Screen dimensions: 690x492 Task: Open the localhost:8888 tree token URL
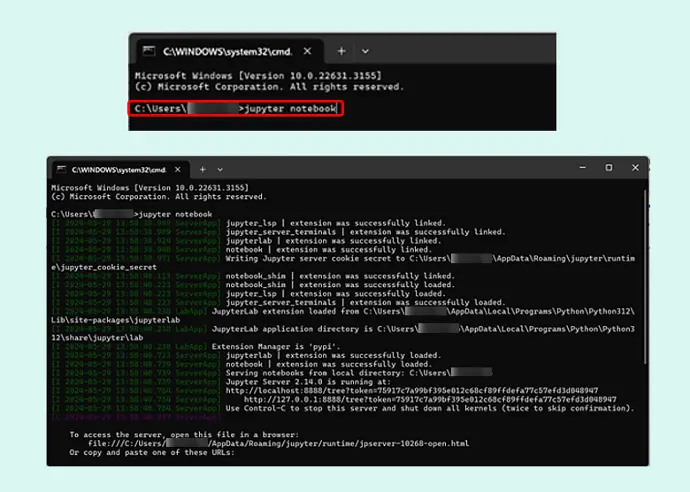point(412,390)
